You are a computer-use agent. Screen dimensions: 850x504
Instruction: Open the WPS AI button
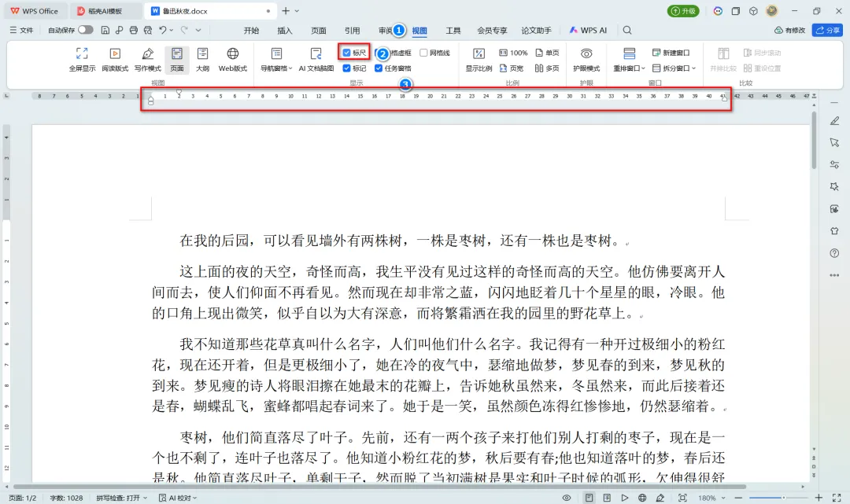(x=588, y=31)
